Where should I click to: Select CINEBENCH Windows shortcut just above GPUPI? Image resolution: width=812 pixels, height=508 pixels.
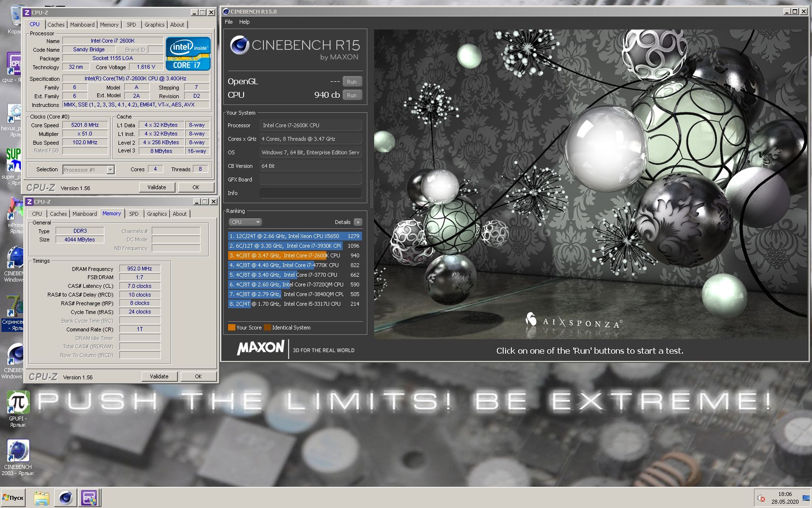click(x=14, y=360)
